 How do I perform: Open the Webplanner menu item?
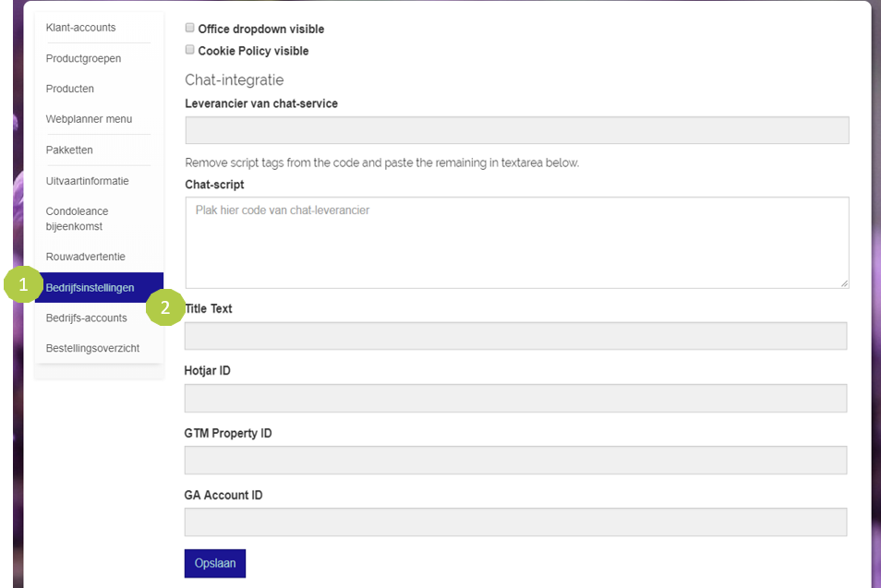pos(89,119)
